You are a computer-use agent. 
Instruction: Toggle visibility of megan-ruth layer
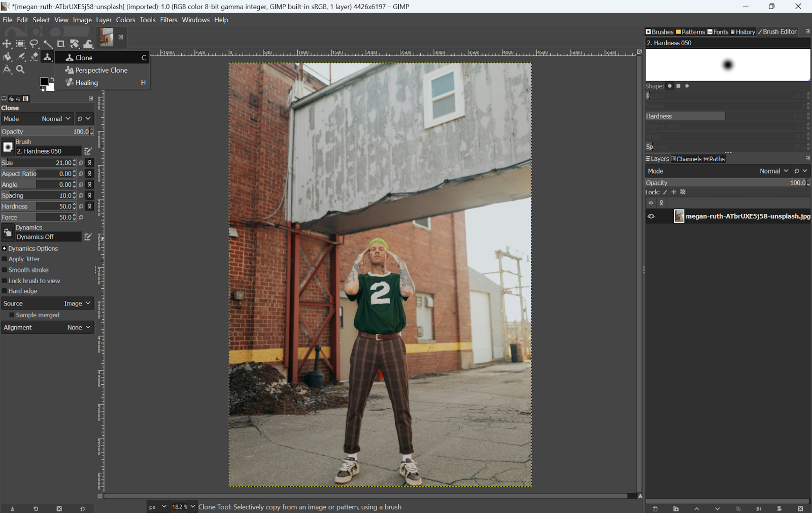pos(651,216)
